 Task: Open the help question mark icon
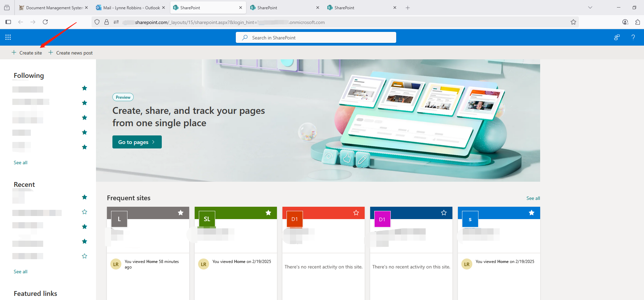[x=633, y=37]
